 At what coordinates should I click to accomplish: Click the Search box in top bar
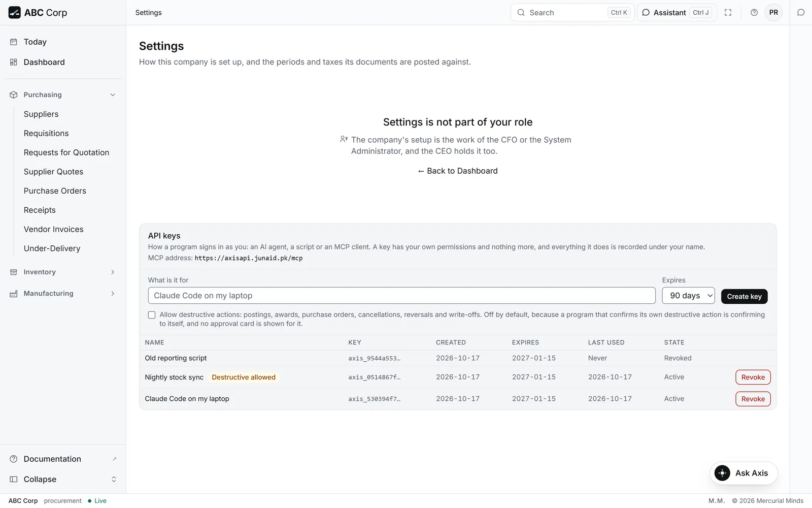coord(572,13)
